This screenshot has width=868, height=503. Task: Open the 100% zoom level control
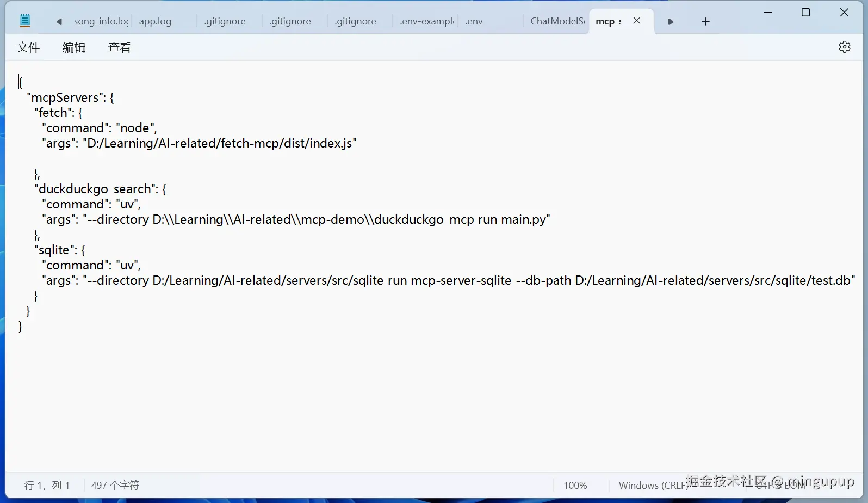(575, 485)
